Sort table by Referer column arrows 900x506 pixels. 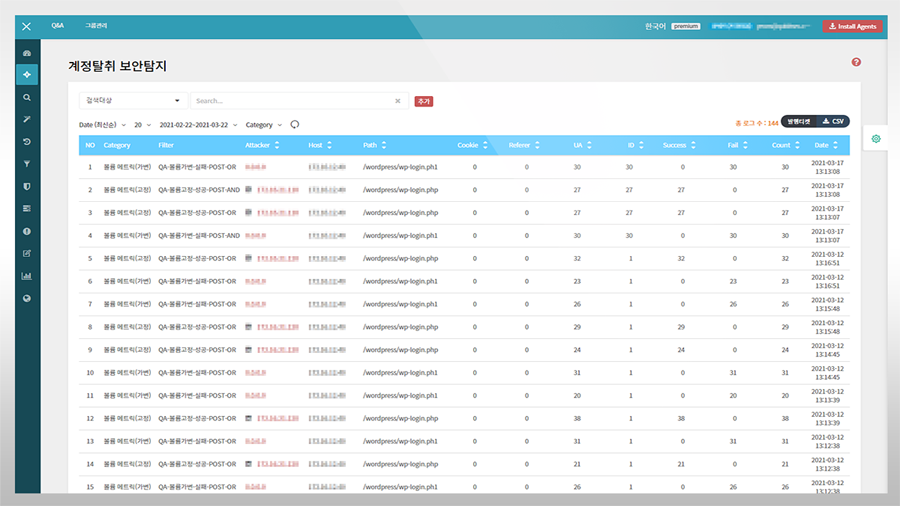coord(537,145)
